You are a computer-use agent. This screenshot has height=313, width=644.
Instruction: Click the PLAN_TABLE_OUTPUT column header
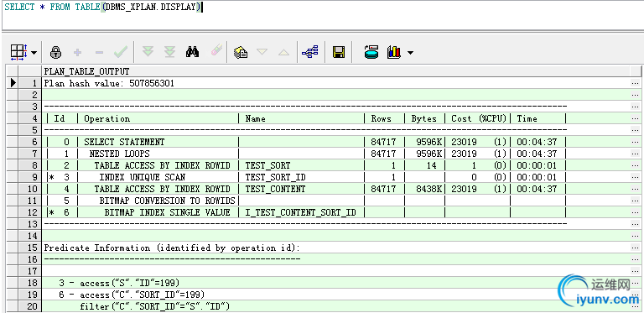click(x=86, y=71)
